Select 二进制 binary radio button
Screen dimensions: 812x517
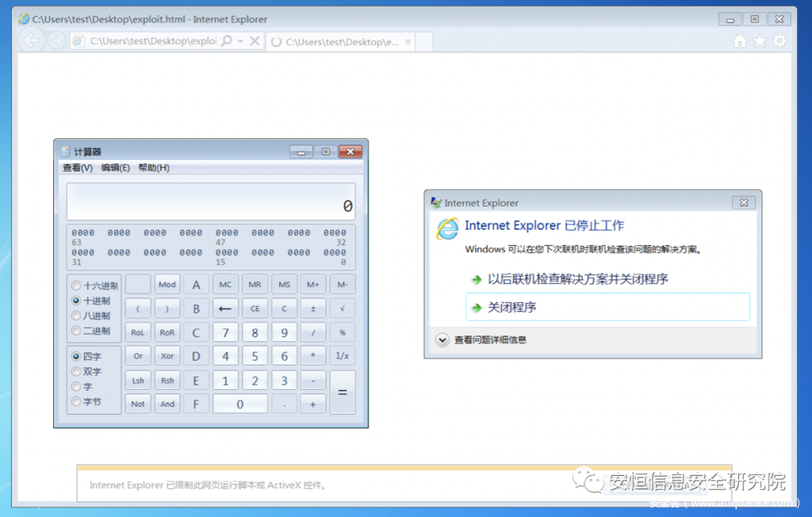[x=76, y=331]
